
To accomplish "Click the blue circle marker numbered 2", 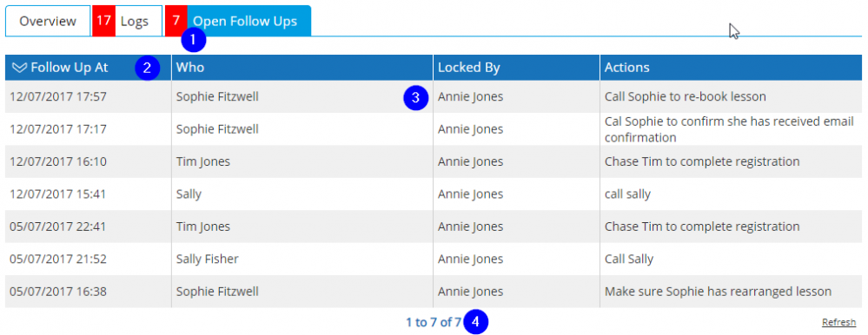I will [147, 68].
